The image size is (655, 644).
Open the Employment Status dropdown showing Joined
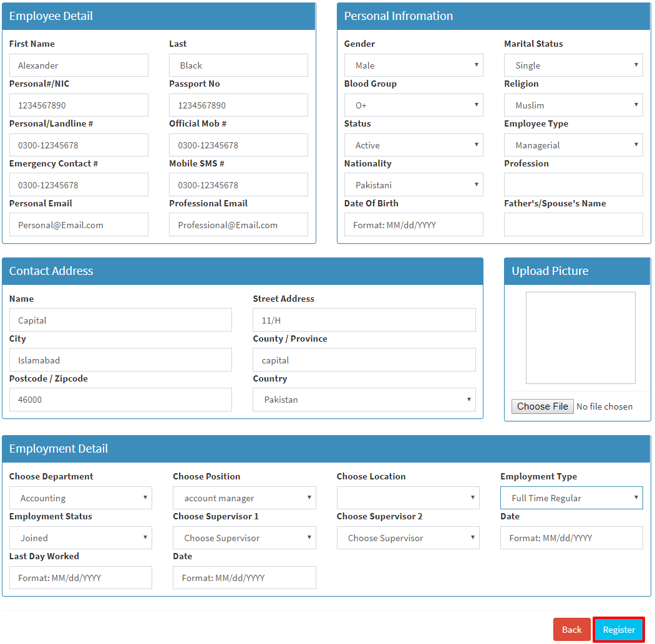[x=80, y=537]
